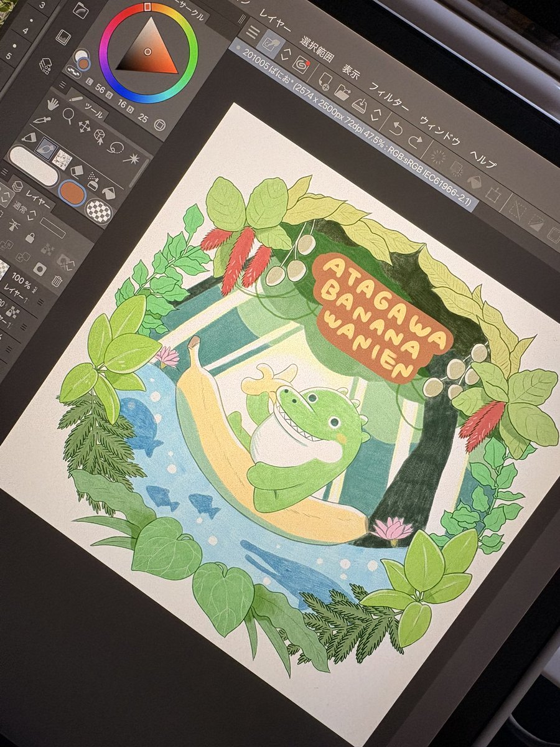Select the Auto select magic wand tool
The height and width of the screenshot is (747, 560).
tap(131, 158)
